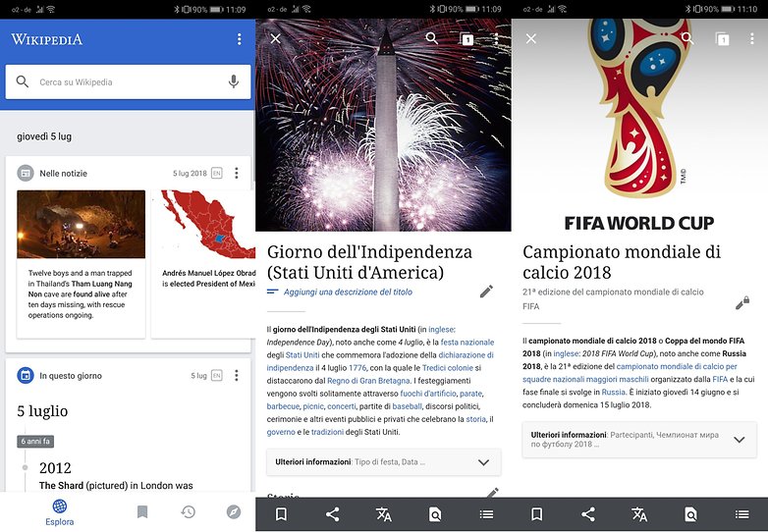768x532 pixels.
Task: Follow the Russia link
Action: click(613, 392)
